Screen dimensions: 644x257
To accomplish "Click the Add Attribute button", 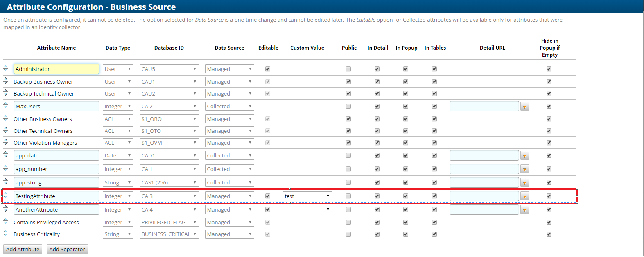I will 23,249.
